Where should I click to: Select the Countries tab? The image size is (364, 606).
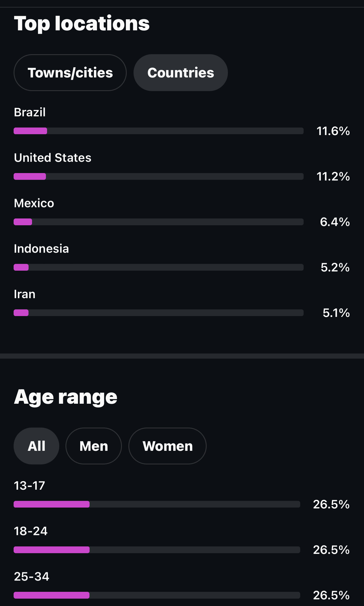(x=181, y=73)
